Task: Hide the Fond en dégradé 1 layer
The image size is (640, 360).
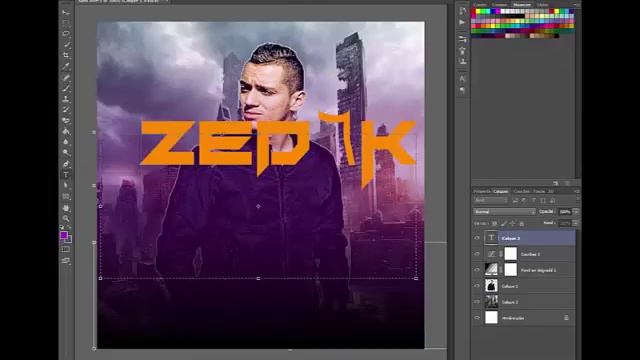Action: 477,270
